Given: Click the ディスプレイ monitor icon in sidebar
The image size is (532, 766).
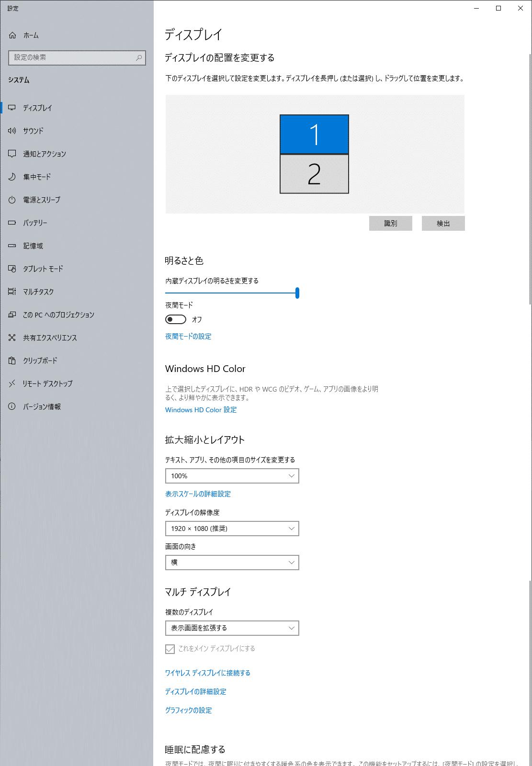Looking at the screenshot, I should point(12,108).
